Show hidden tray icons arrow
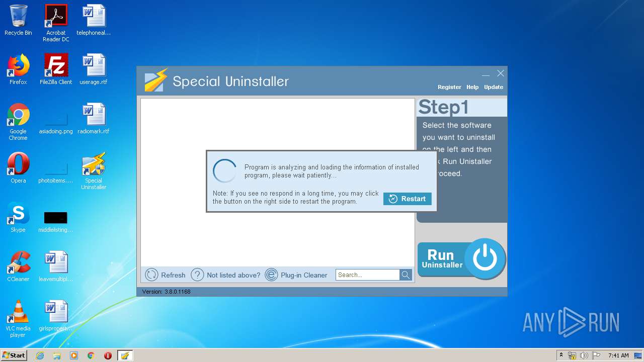This screenshot has width=644, height=362. tap(561, 355)
